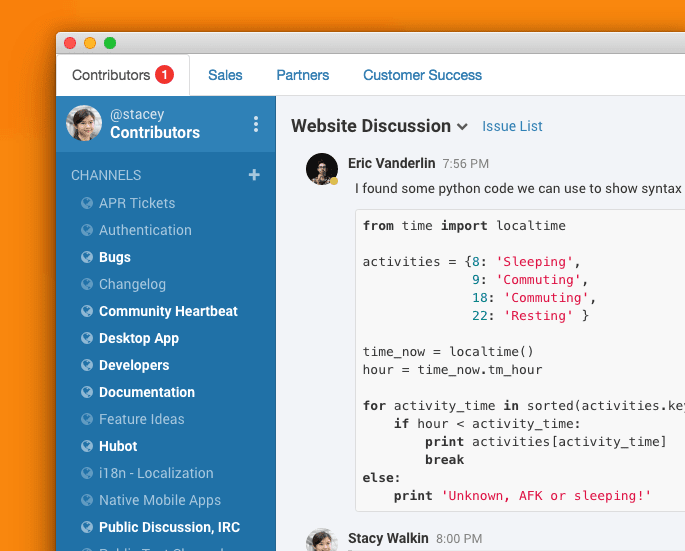Click the plus icon next to CHANNELS
Image resolution: width=685 pixels, height=551 pixels.
click(x=254, y=175)
